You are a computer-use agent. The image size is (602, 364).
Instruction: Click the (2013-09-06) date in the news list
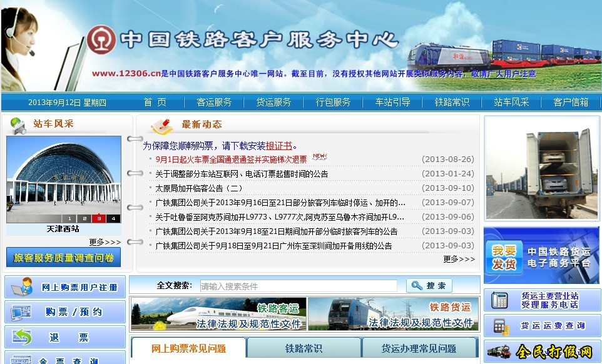[x=447, y=217]
